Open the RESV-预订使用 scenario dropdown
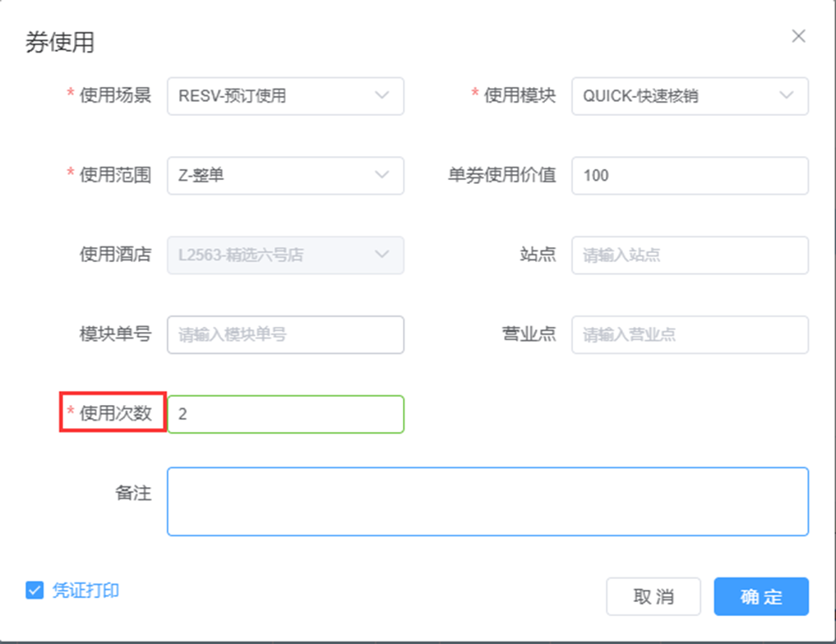Viewport: 836px width, 644px height. pyautogui.click(x=271, y=96)
